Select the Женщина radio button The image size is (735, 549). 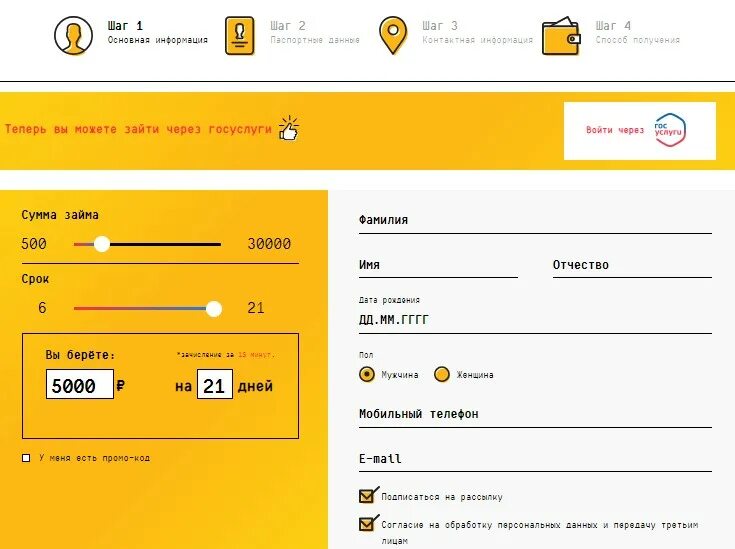[442, 375]
